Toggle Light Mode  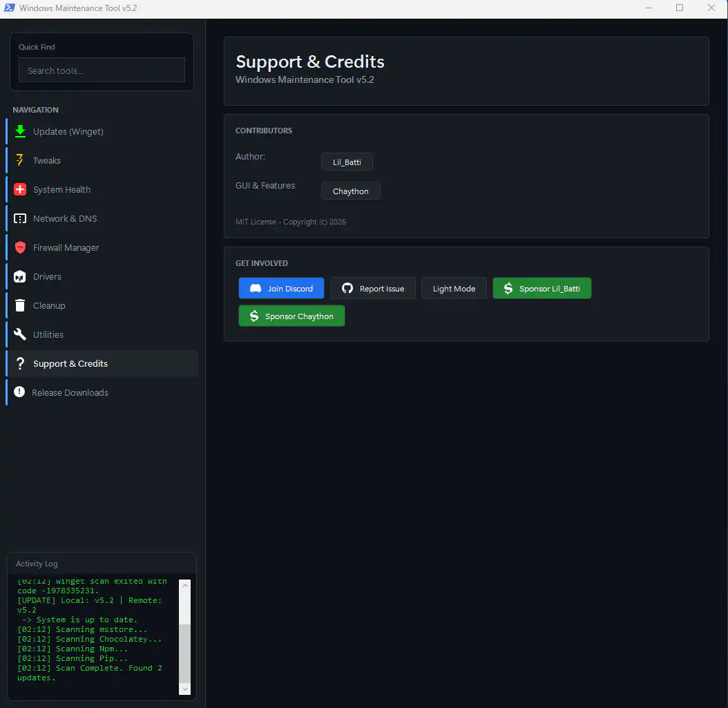click(454, 288)
